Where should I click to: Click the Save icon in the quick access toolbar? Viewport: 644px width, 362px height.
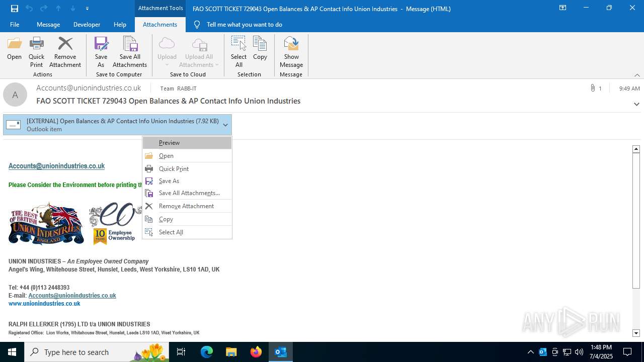pyautogui.click(x=15, y=9)
